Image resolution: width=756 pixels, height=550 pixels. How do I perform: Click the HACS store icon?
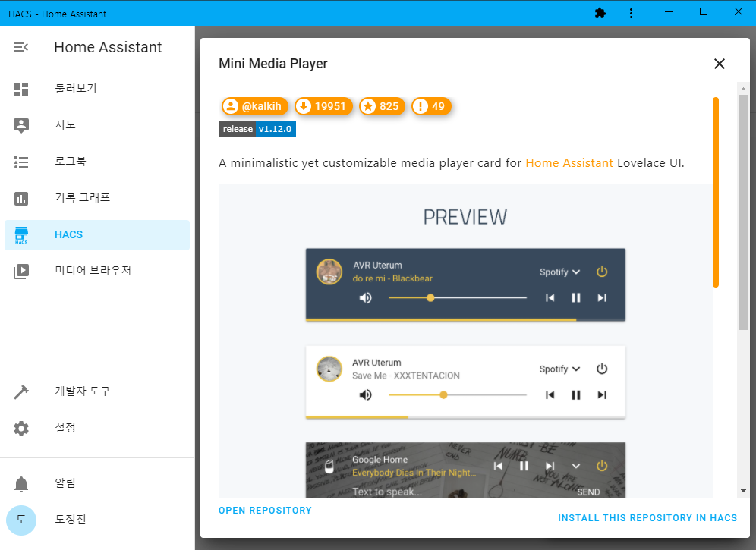click(x=21, y=235)
